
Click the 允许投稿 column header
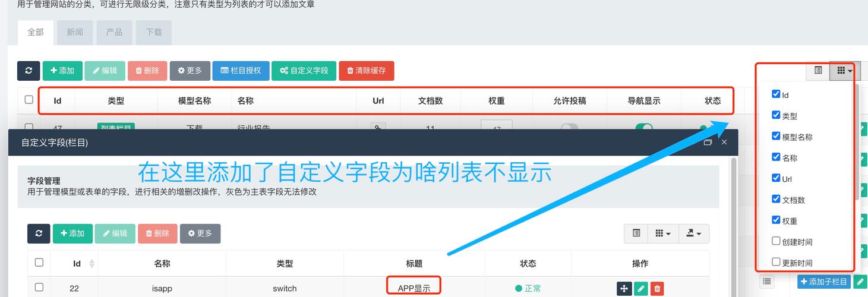570,101
